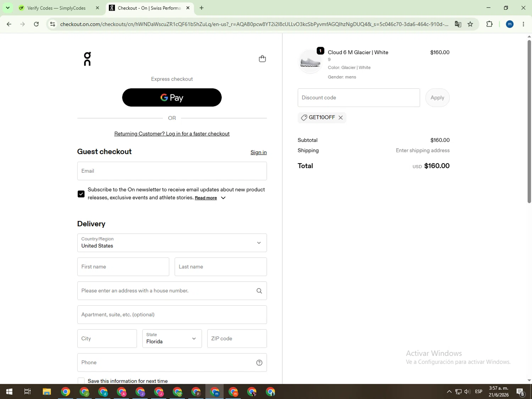The height and width of the screenshot is (399, 532).
Task: Click the Last name field
Action: pos(221,267)
